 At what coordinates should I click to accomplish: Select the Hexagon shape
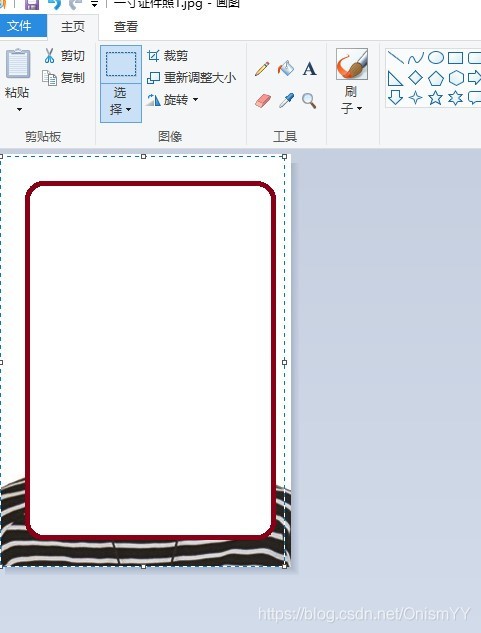[456, 78]
